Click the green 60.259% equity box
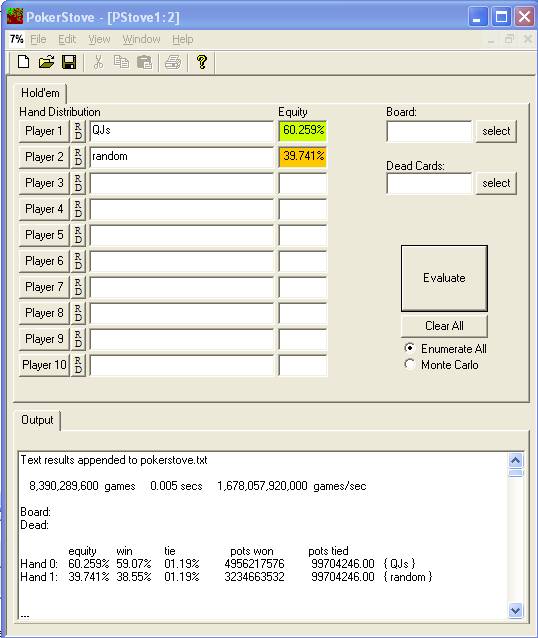Image resolution: width=538 pixels, height=638 pixels. (303, 131)
